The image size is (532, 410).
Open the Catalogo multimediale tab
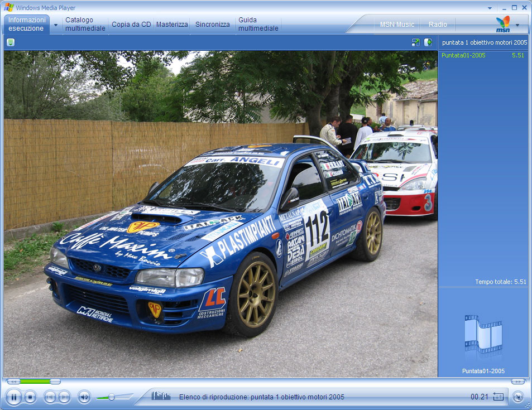[85, 24]
